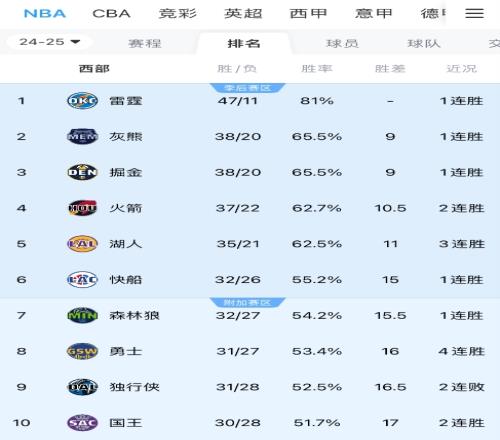Open the hamburger menu icon
The width and height of the screenshot is (500, 440).
[x=474, y=13]
